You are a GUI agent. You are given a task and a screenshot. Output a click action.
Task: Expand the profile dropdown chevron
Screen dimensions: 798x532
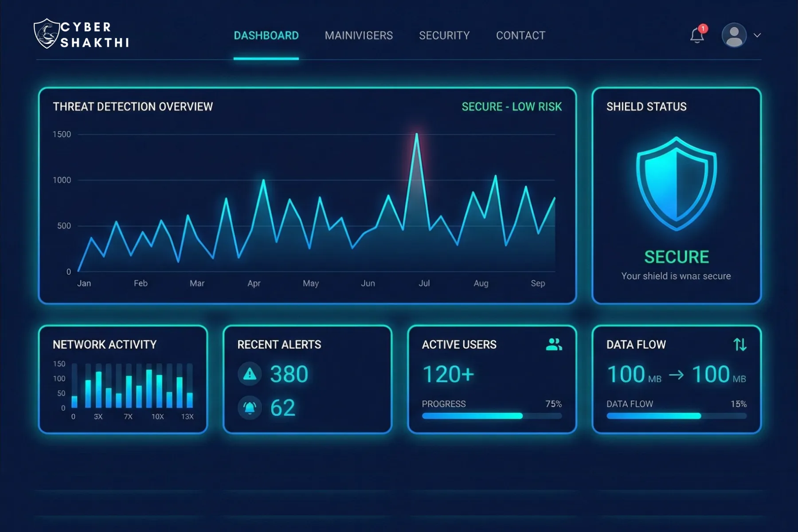(x=757, y=35)
